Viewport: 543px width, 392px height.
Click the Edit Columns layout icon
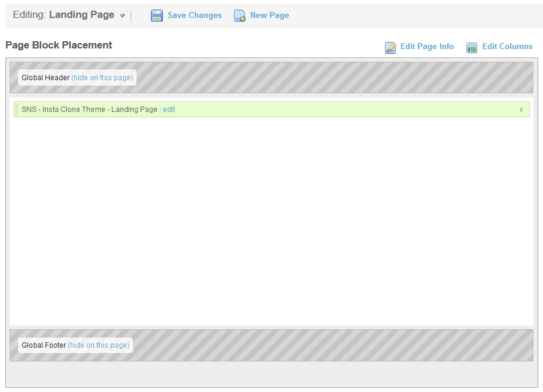tap(472, 47)
